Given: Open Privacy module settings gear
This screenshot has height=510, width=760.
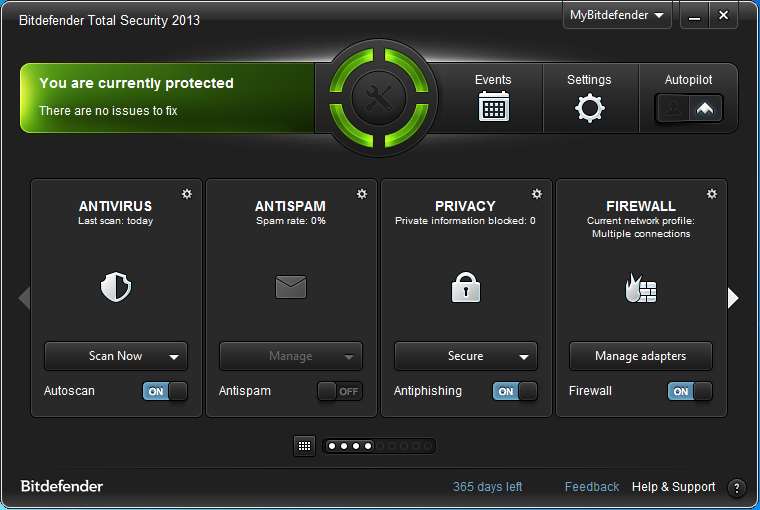Looking at the screenshot, I should pos(537,194).
